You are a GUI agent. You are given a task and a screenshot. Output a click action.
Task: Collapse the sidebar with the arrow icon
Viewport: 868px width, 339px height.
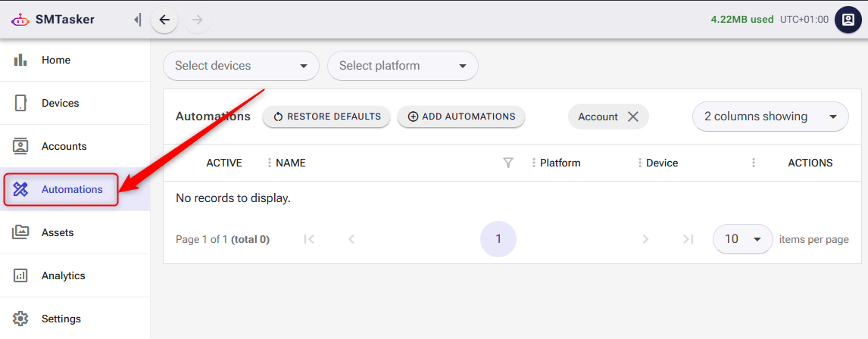coord(137,20)
